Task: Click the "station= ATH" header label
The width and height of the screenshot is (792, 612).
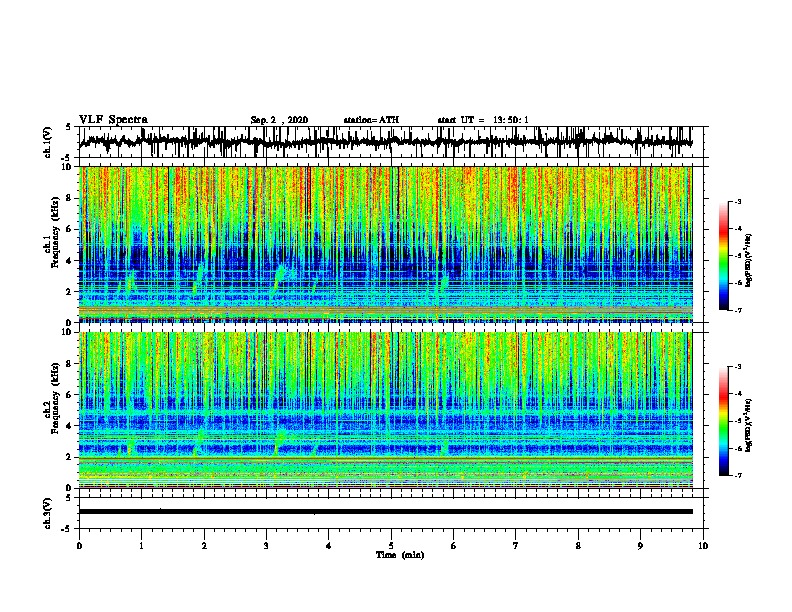Action: click(371, 120)
